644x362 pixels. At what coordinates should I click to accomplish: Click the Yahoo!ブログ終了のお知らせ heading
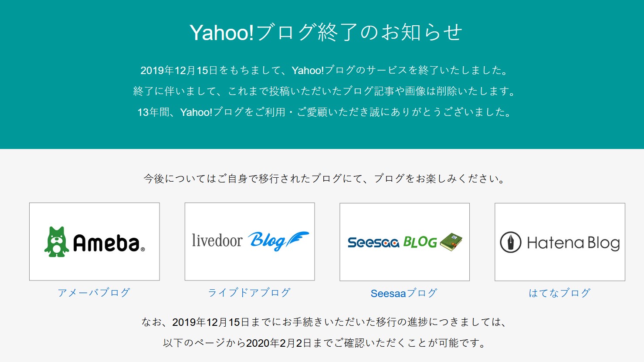pyautogui.click(x=325, y=32)
